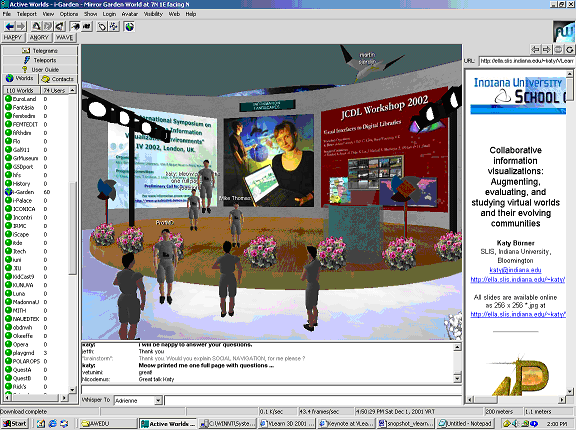Click the web pane refresh icon

569,49
